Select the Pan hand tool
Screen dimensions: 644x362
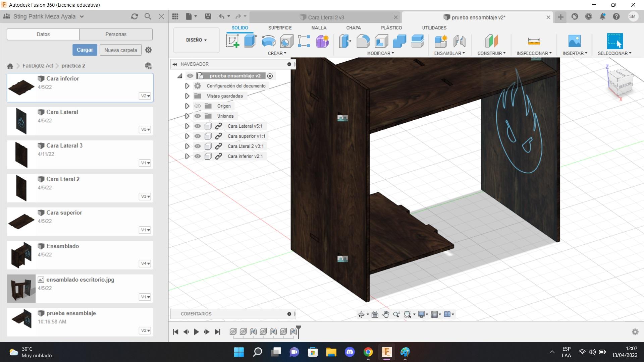(x=386, y=314)
